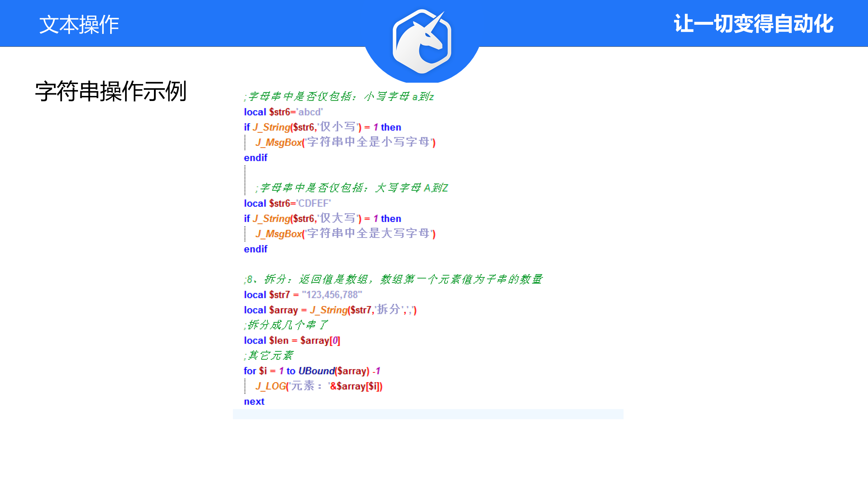Click the for $i UBound loop line

pos(312,371)
